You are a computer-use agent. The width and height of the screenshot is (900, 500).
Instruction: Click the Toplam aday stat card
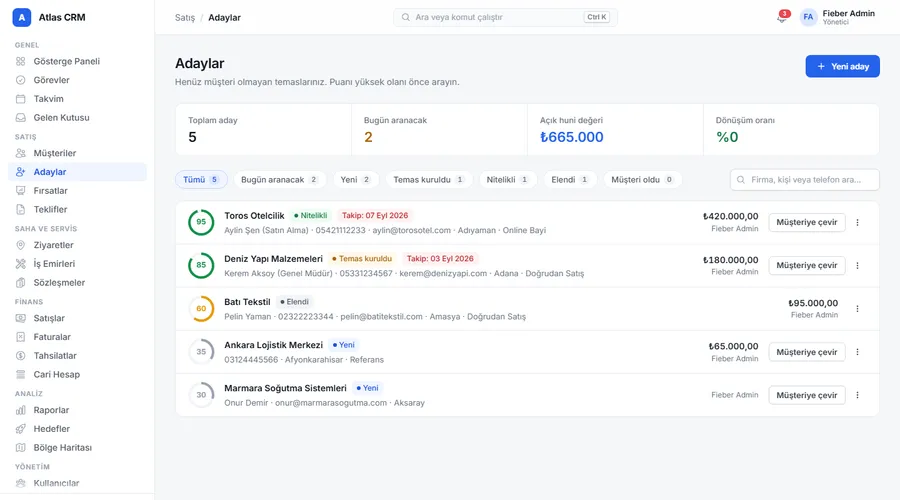[263, 130]
